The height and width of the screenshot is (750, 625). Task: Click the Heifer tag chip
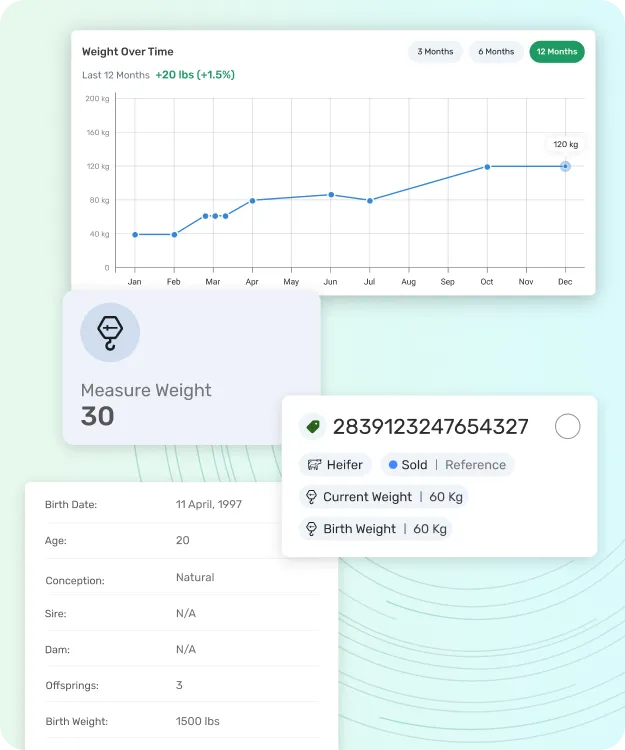(x=336, y=465)
